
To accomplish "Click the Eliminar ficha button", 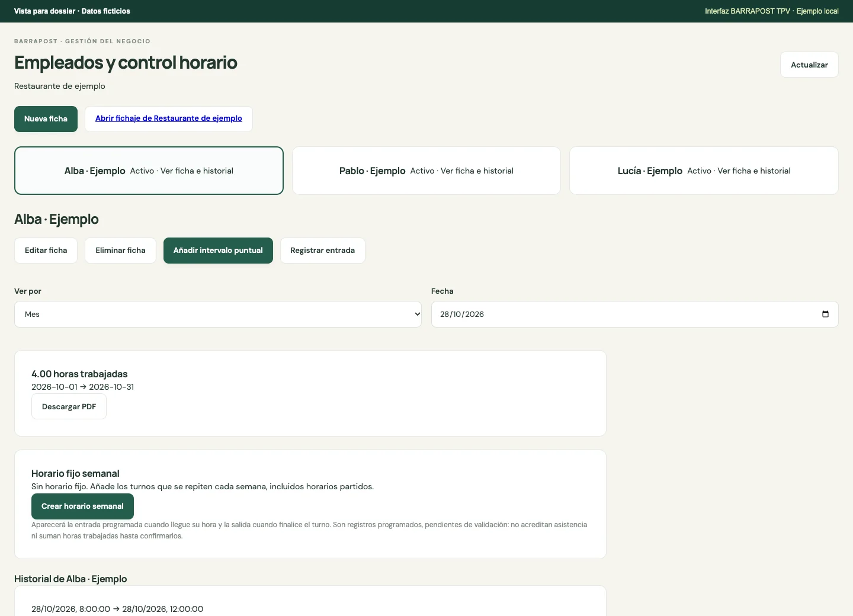I will point(120,251).
